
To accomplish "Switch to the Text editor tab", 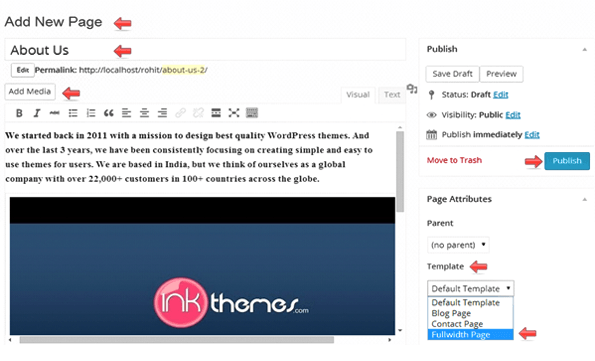I will tap(392, 95).
